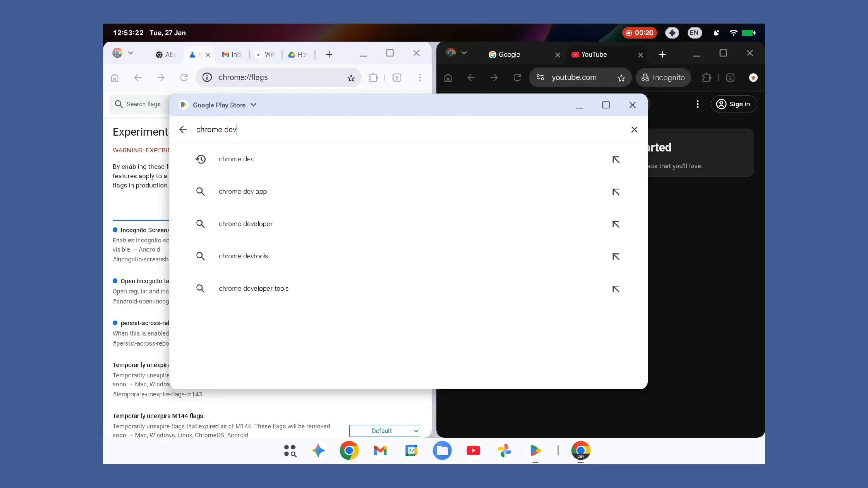The height and width of the screenshot is (488, 868).
Task: Open Gemini from the shelf
Action: coord(319,451)
